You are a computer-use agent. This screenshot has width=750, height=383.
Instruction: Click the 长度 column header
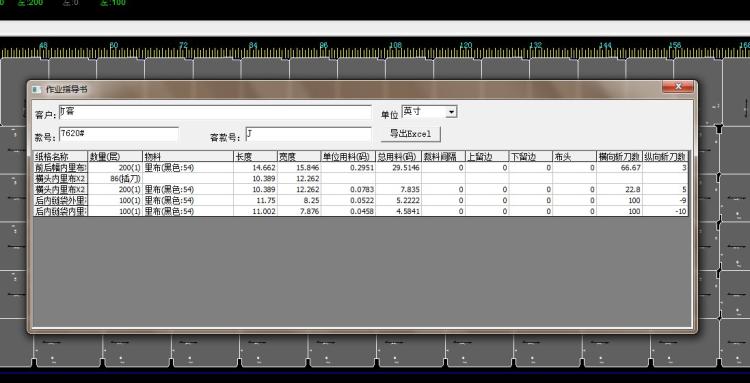255,156
